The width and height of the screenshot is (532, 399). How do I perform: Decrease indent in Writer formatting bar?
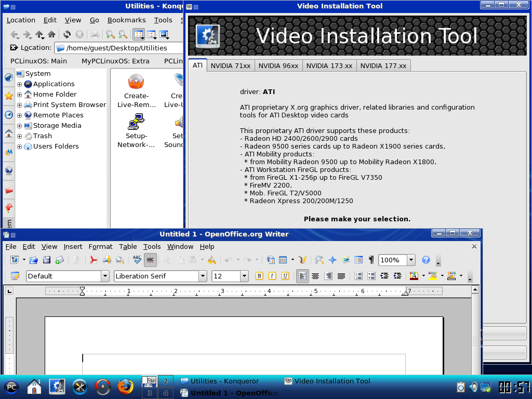(x=384, y=276)
